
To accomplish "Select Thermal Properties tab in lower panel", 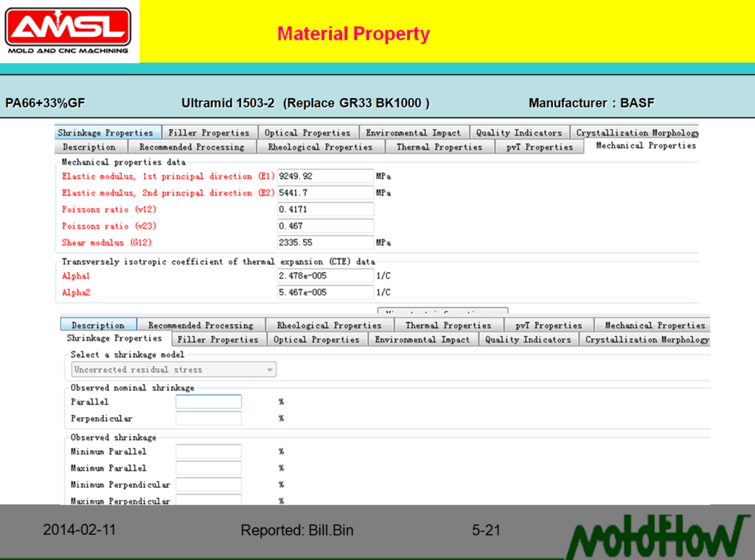I will point(448,325).
